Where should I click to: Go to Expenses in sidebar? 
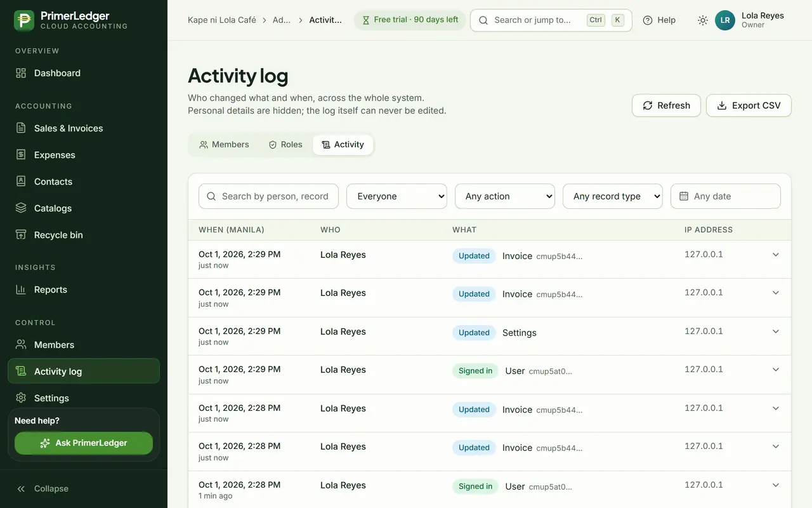[x=84, y=155]
